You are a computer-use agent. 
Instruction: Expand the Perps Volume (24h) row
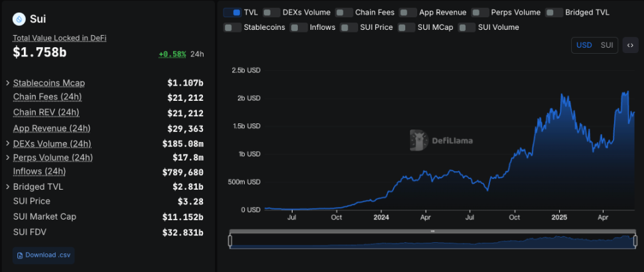click(x=7, y=157)
